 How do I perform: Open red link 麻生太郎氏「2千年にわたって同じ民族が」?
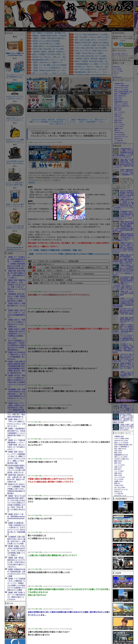click(x=69, y=245)
